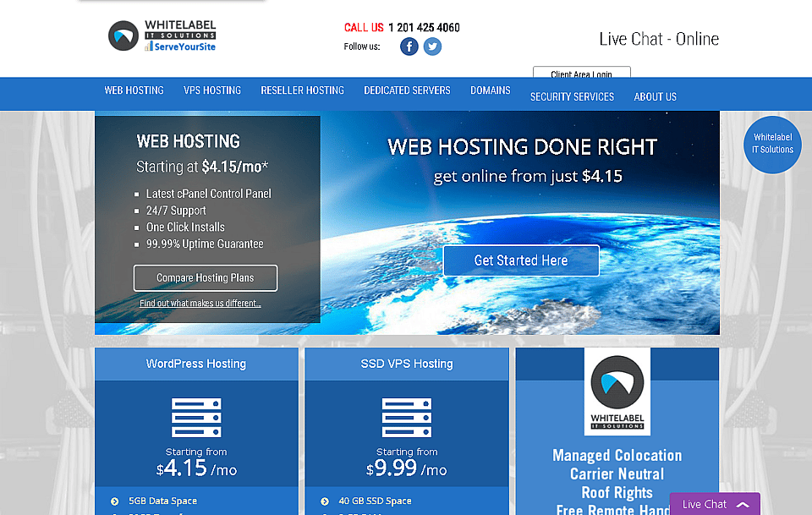Click the '24/7 Support' bullet
This screenshot has width=812, height=515.
coord(176,211)
